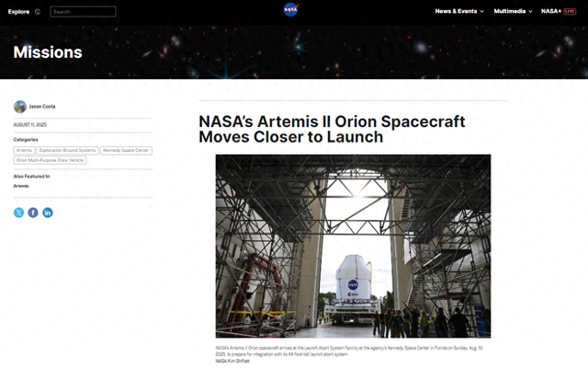
Task: Open the Jason Costa author link
Action: pos(42,107)
